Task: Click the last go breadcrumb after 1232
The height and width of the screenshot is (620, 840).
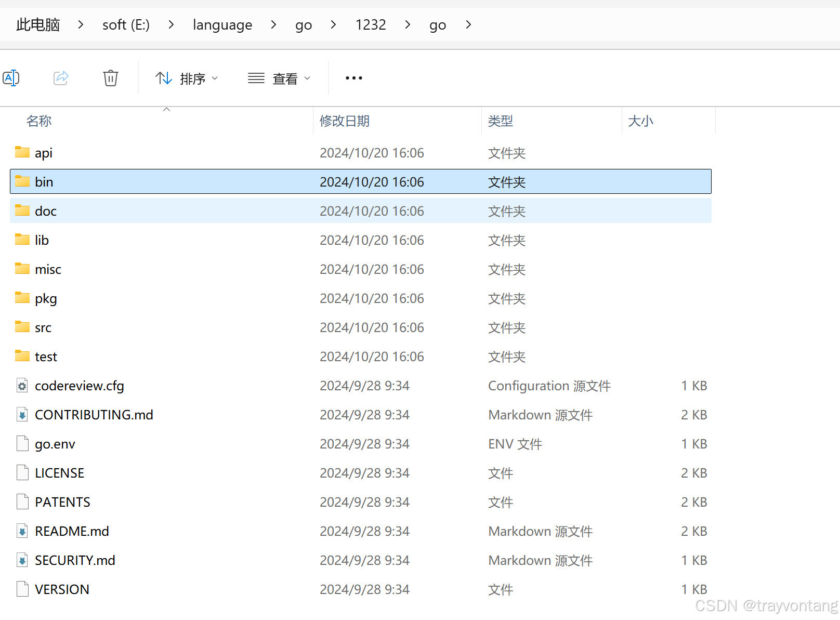Action: click(x=438, y=25)
